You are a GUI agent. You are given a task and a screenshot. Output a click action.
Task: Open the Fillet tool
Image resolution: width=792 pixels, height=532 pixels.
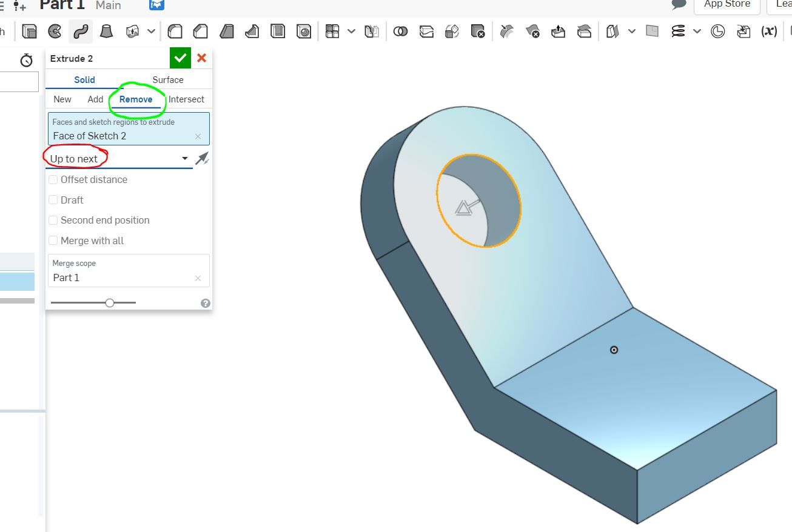(173, 31)
